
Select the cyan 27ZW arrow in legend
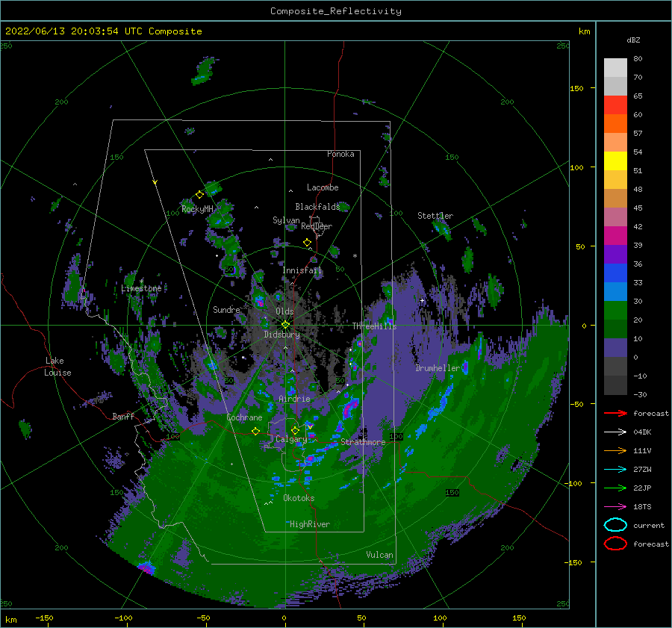point(615,470)
